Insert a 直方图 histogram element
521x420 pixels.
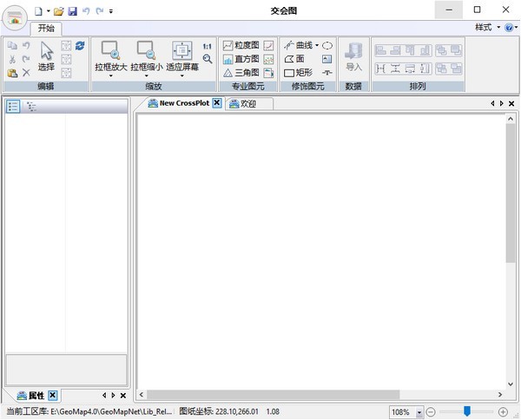tap(241, 59)
